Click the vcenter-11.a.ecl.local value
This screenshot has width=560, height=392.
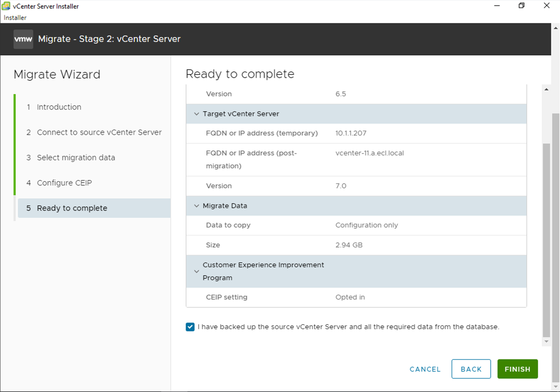tap(369, 153)
